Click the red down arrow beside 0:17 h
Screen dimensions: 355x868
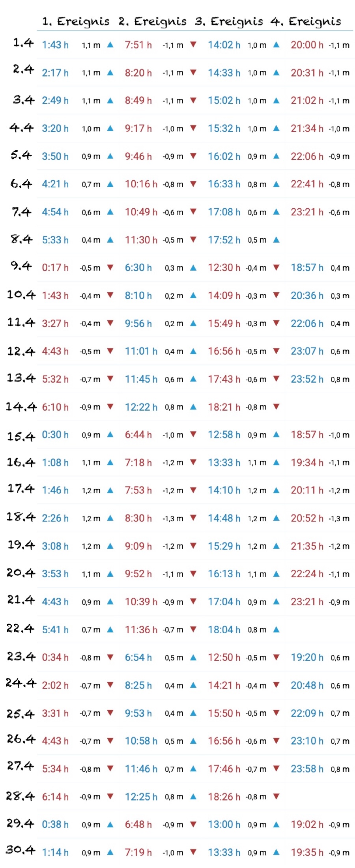tap(110, 268)
